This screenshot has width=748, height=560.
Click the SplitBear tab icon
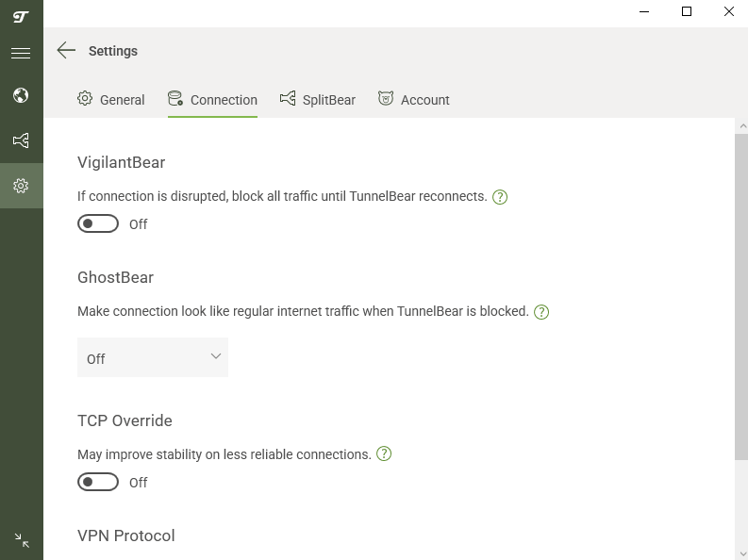tap(288, 98)
